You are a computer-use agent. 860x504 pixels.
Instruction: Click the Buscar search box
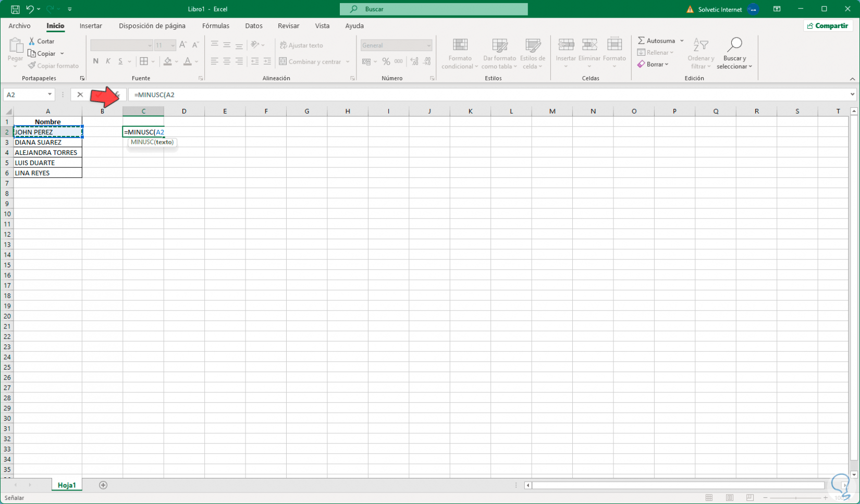click(434, 9)
